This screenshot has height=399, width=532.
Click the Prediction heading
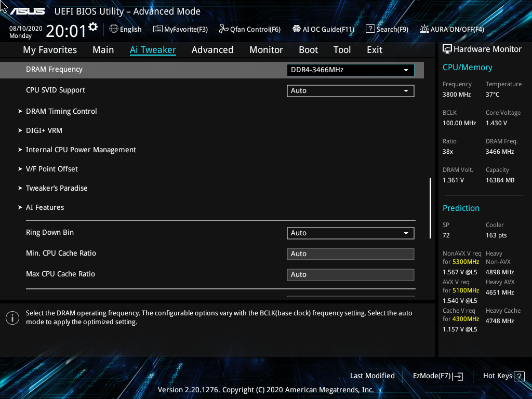point(461,208)
